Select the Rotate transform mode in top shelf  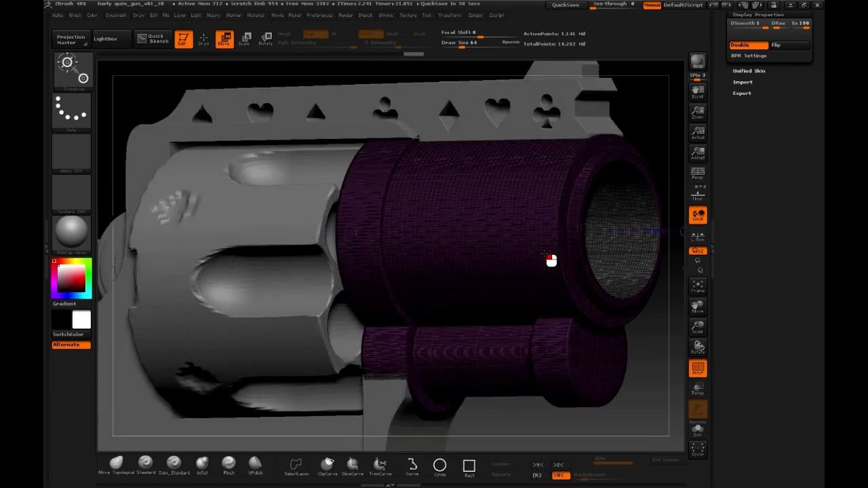(265, 39)
